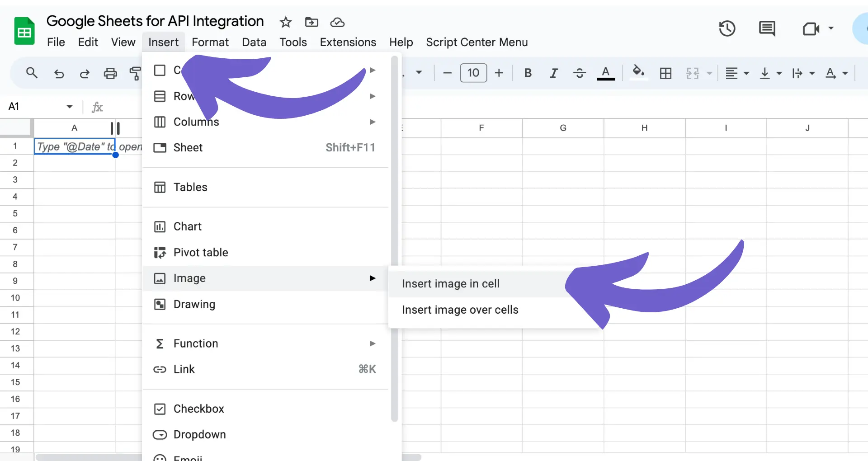Image resolution: width=868 pixels, height=461 pixels.
Task: Open vertical align dropdown
Action: [x=770, y=73]
